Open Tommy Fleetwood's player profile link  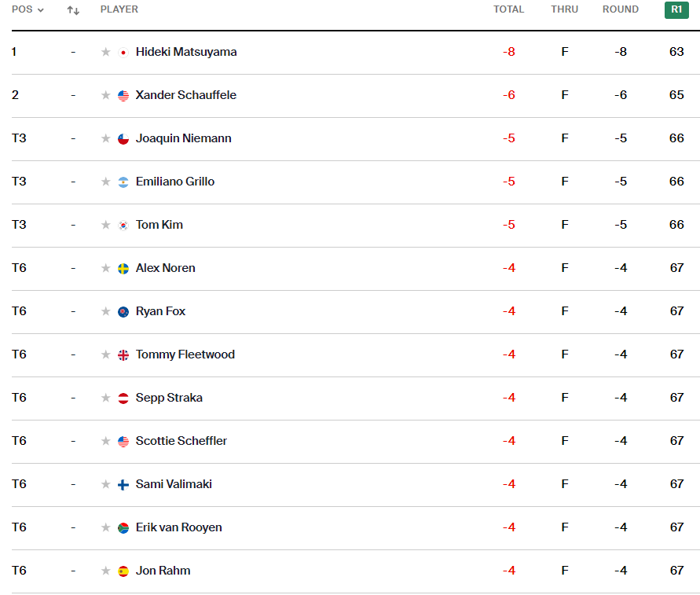click(185, 354)
